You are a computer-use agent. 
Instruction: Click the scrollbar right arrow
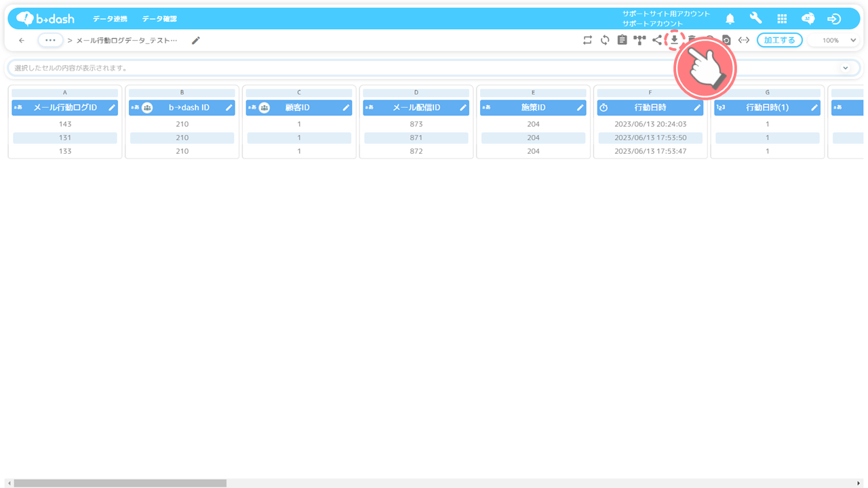click(x=859, y=483)
